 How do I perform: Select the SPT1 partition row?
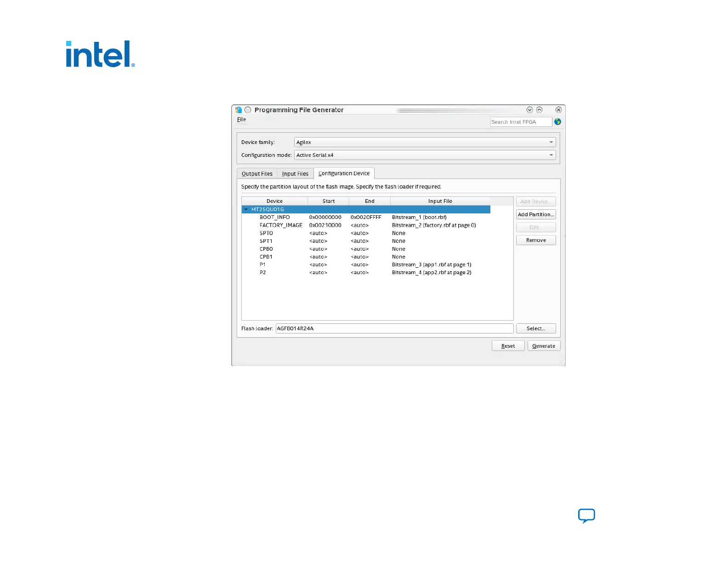coord(366,241)
